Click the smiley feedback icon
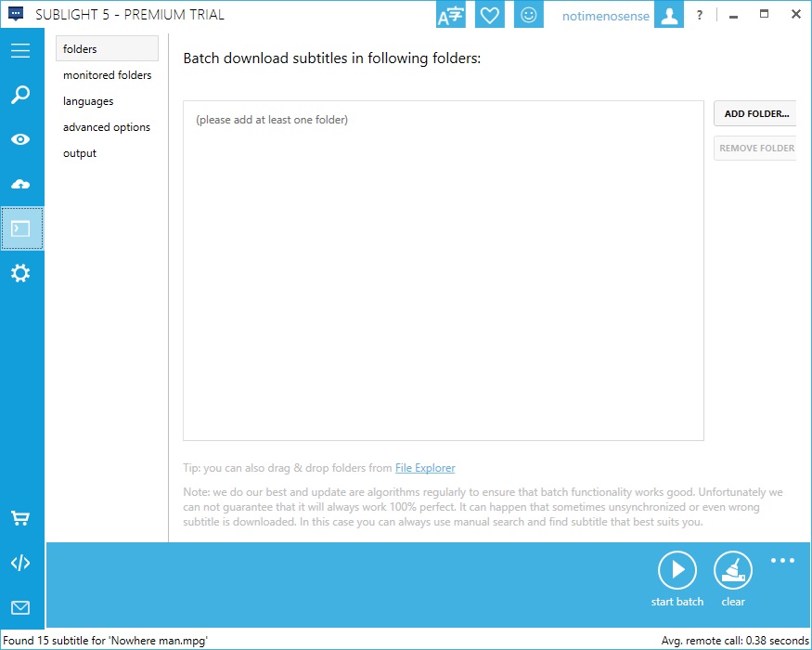The width and height of the screenshot is (812, 650). pos(528,16)
